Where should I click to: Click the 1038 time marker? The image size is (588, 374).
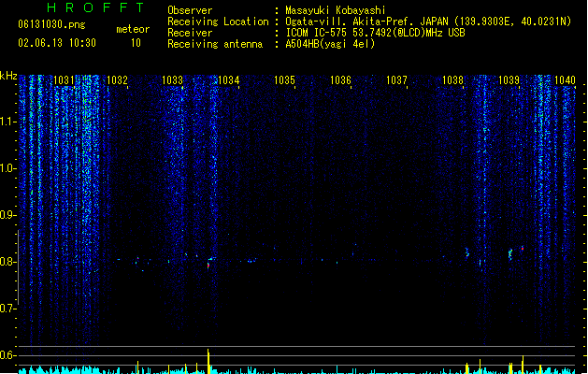453,80
